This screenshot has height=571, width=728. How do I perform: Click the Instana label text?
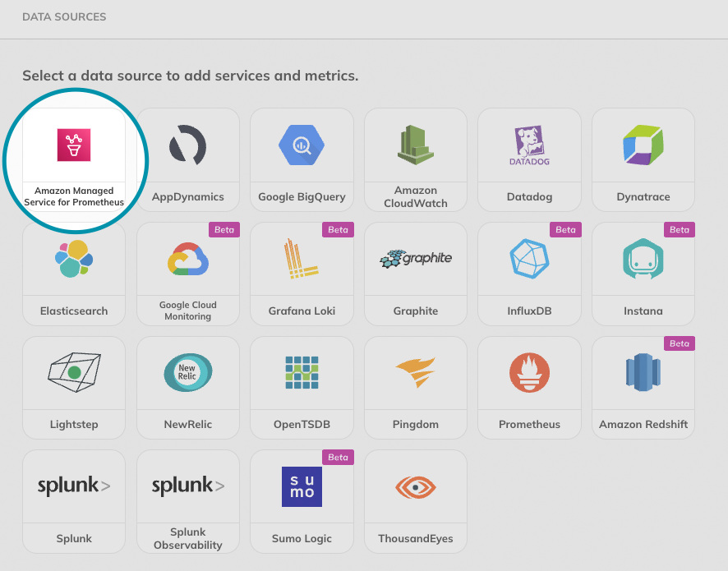click(x=643, y=311)
